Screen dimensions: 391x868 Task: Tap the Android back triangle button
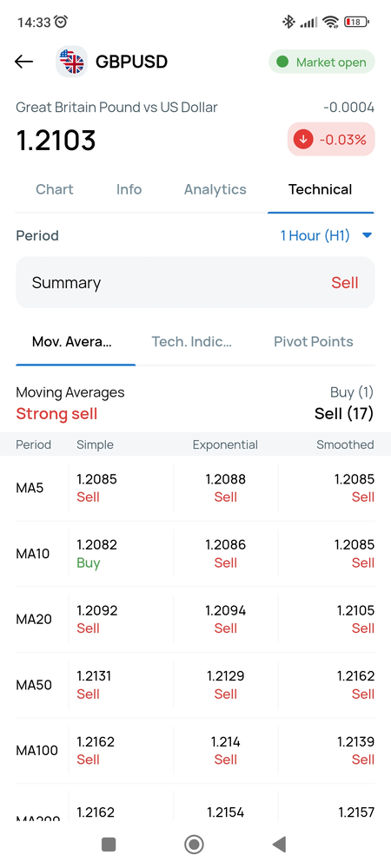coord(279,845)
